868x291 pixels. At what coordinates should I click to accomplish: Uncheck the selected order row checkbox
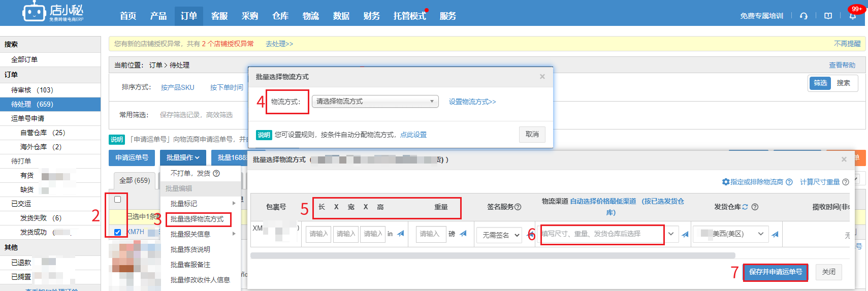click(x=118, y=232)
